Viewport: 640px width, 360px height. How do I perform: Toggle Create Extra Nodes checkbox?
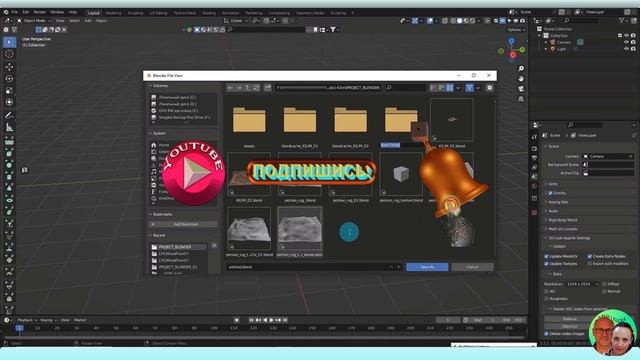tap(589, 256)
